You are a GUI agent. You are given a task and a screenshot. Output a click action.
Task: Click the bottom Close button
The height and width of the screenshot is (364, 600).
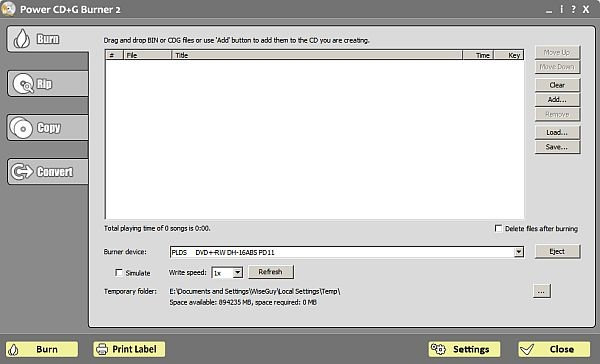coord(554,349)
